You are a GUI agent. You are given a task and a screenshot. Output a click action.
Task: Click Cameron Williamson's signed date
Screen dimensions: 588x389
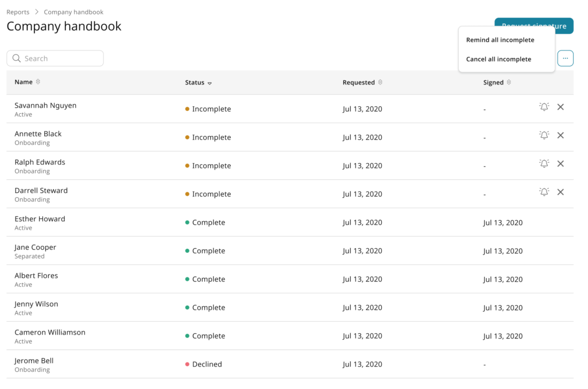[x=502, y=336]
